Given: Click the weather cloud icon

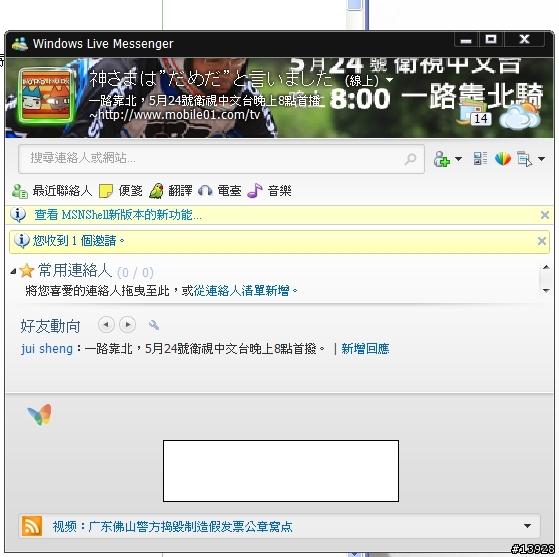Looking at the screenshot, I should (520, 116).
